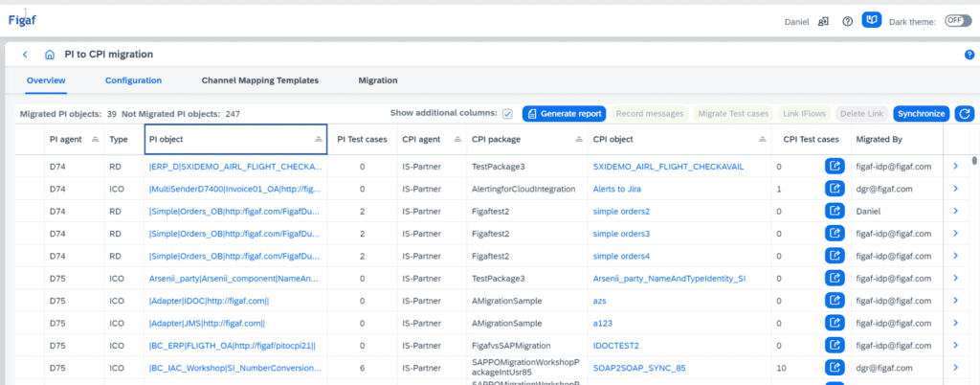Open the simple orders2 CPI object link
This screenshot has height=385, width=980.
click(621, 212)
